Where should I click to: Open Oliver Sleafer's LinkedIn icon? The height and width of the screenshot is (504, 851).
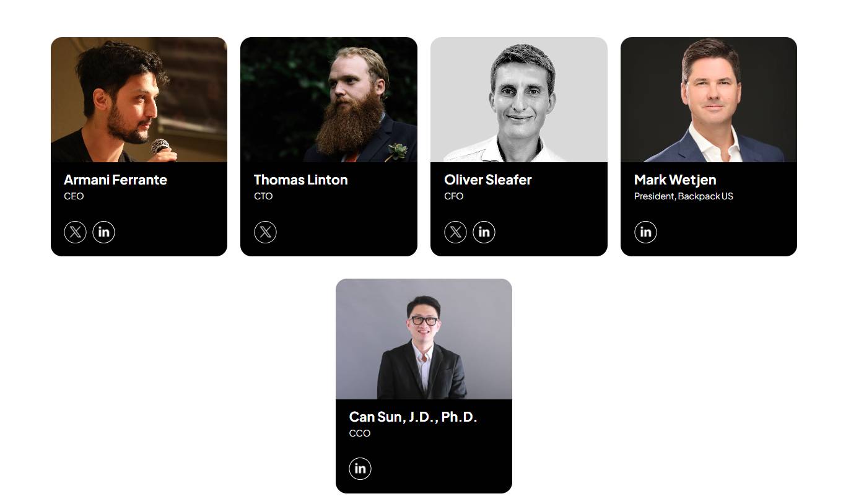[x=484, y=232]
